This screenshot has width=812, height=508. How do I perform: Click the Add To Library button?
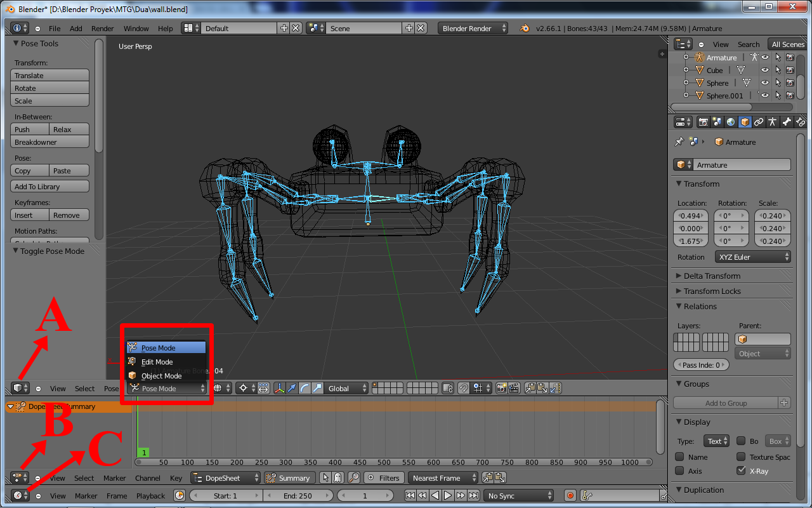click(50, 186)
